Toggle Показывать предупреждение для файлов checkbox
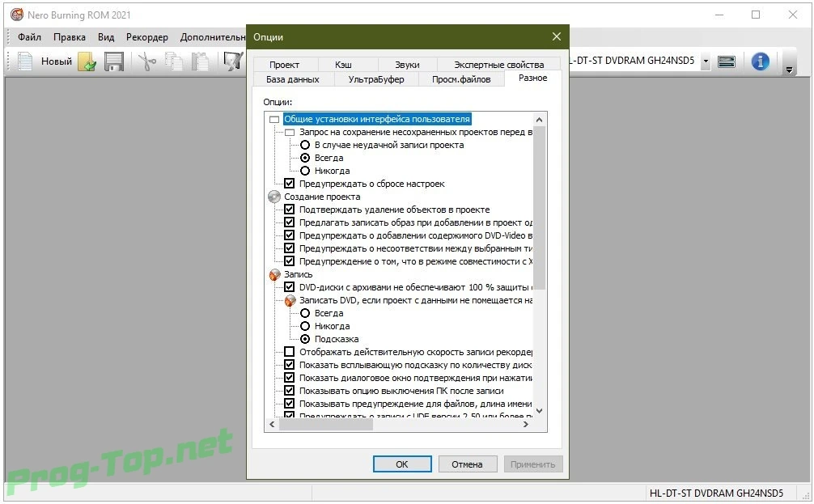The image size is (814, 504). coord(290,404)
